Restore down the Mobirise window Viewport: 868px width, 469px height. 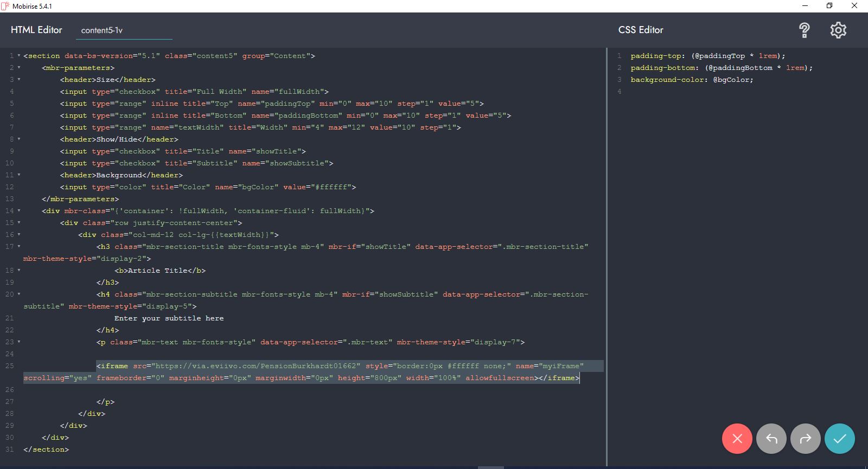tap(829, 6)
